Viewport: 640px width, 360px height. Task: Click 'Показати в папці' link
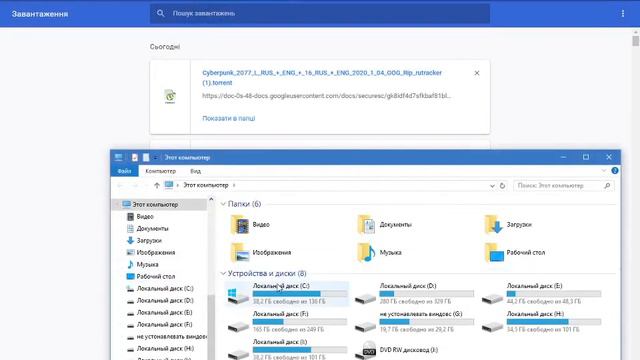[229, 118]
